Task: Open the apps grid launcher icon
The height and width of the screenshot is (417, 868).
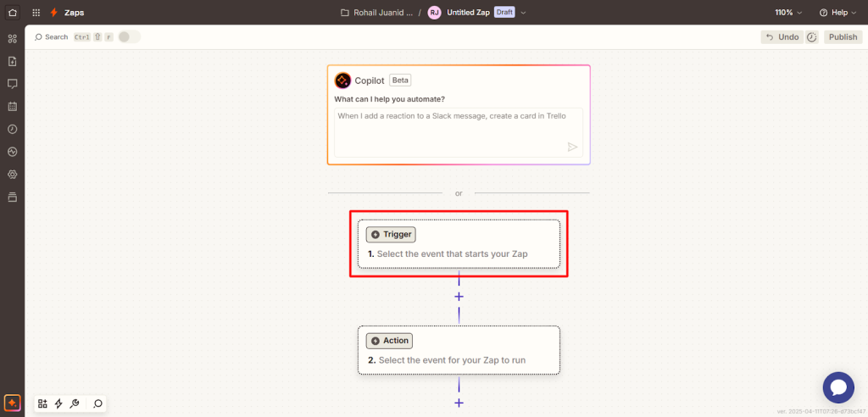Action: point(36,13)
